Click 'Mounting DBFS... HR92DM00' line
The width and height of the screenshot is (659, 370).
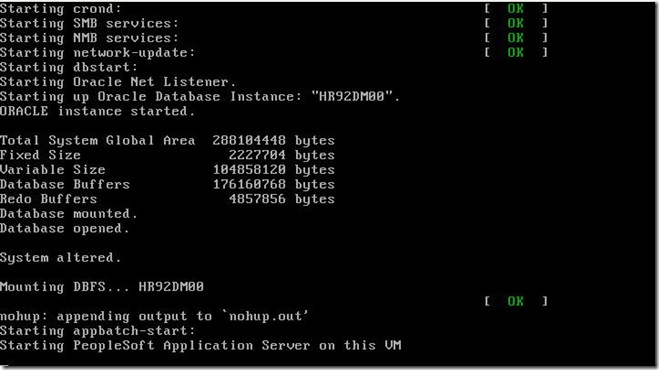[102, 287]
